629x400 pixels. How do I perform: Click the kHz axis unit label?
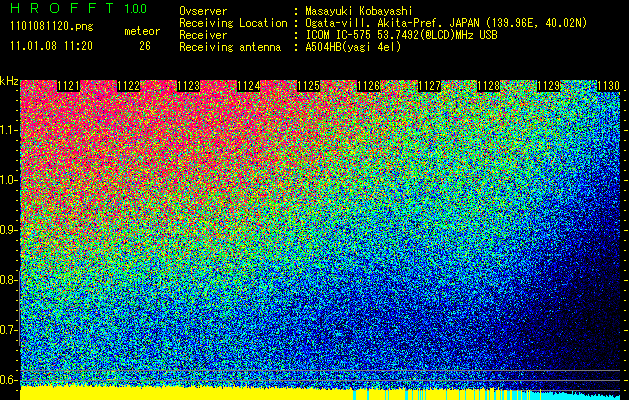pyautogui.click(x=9, y=81)
